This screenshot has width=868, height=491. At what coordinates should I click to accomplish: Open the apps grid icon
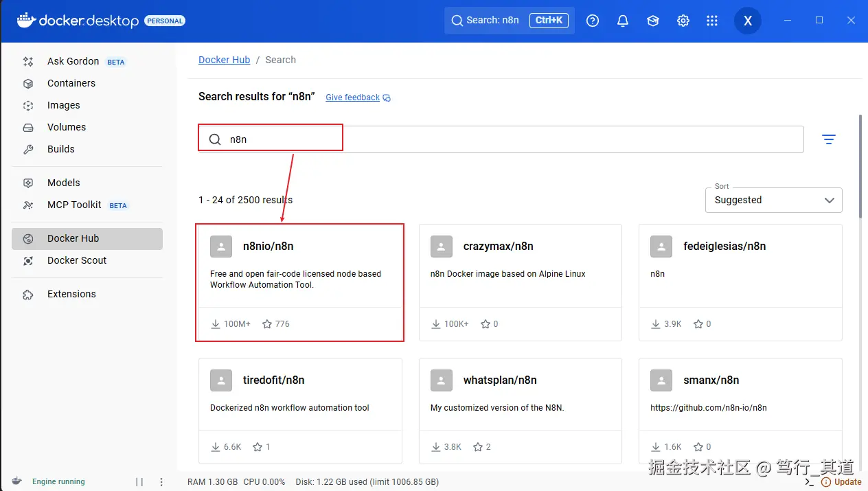coord(712,21)
